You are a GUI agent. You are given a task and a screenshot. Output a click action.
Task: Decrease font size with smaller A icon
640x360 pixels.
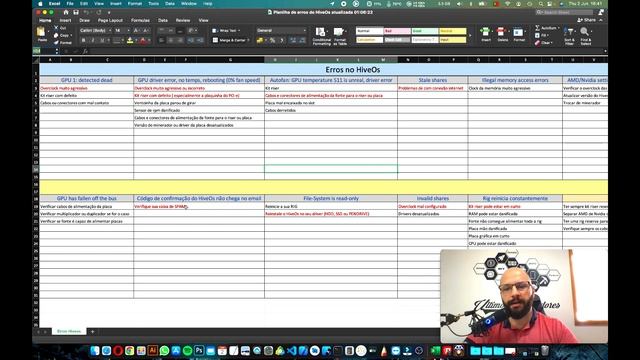[x=146, y=31]
